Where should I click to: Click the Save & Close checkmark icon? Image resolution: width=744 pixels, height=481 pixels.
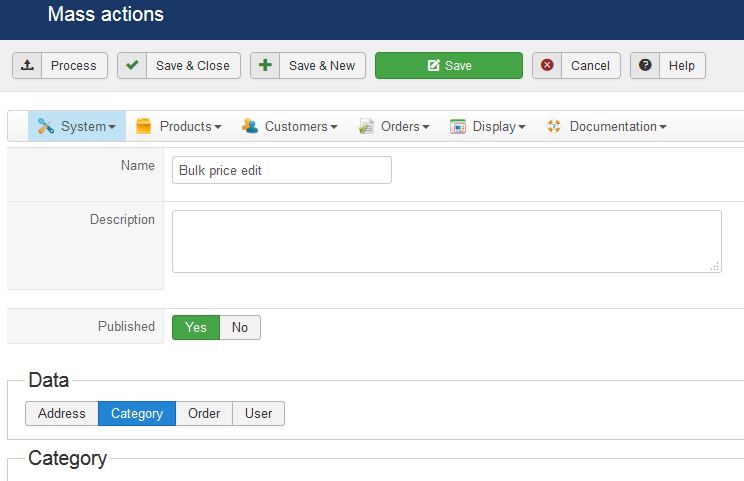132,66
